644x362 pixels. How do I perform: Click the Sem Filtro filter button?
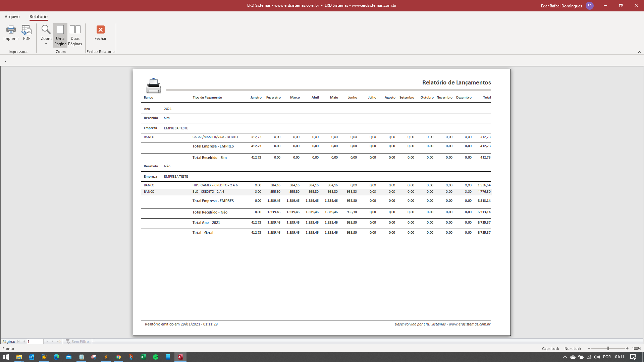coord(77,342)
